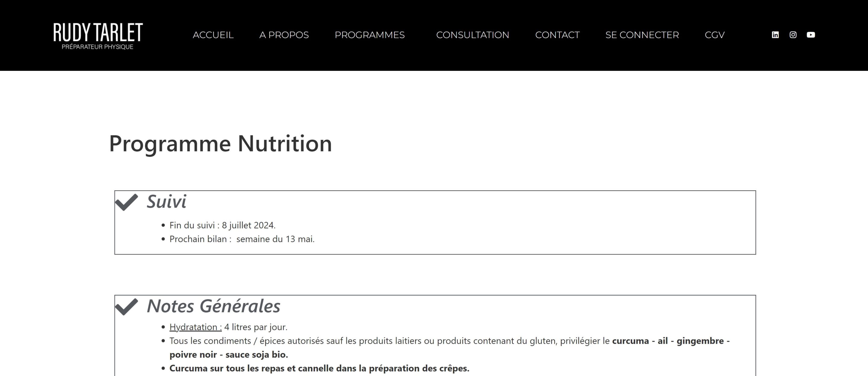Click the Notes Générales heading

[213, 306]
